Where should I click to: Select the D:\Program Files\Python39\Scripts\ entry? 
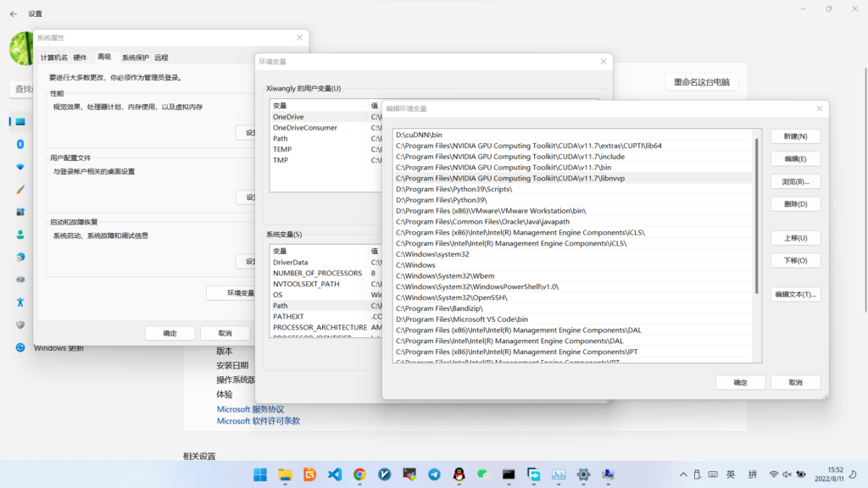[x=573, y=189]
